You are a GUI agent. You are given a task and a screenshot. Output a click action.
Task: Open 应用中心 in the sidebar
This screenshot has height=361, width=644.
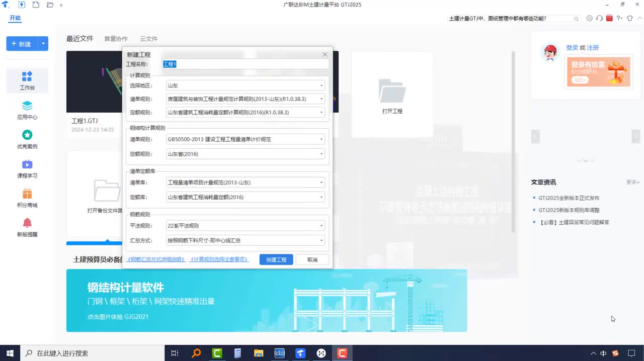coord(27,110)
